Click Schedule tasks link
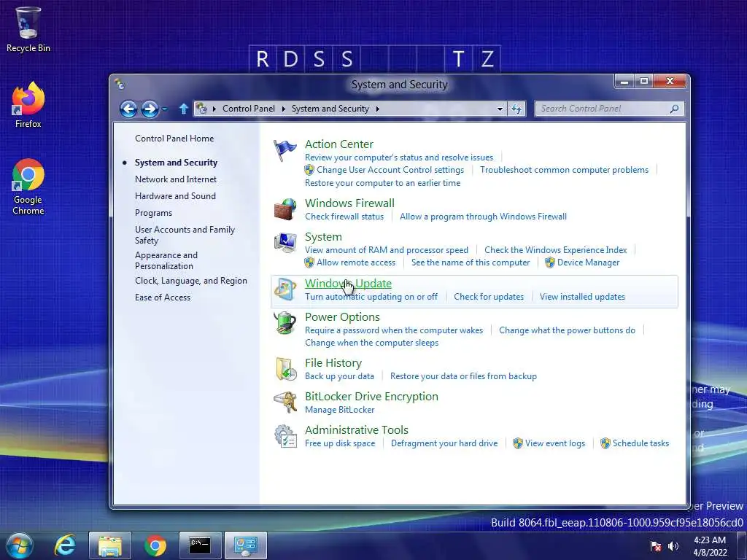Viewport: 747px width, 560px height. pyautogui.click(x=640, y=443)
